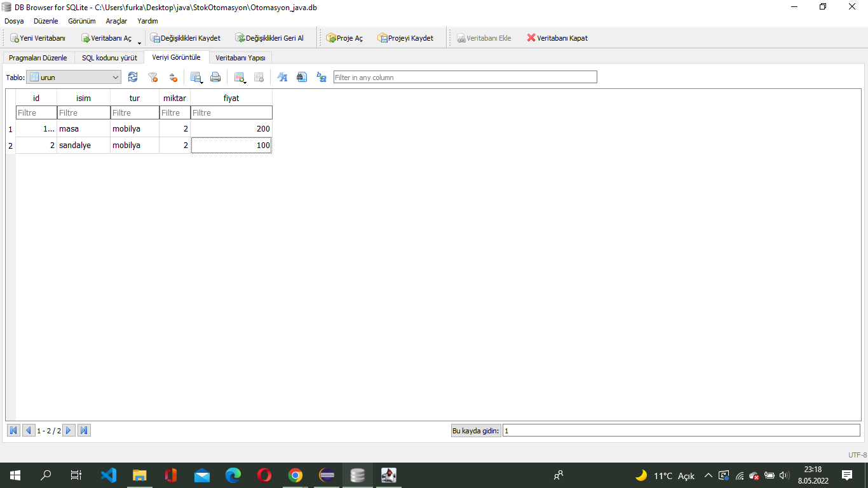Switch to Pragmaları Düzenle tab
Viewport: 868px width, 488px height.
(x=38, y=58)
